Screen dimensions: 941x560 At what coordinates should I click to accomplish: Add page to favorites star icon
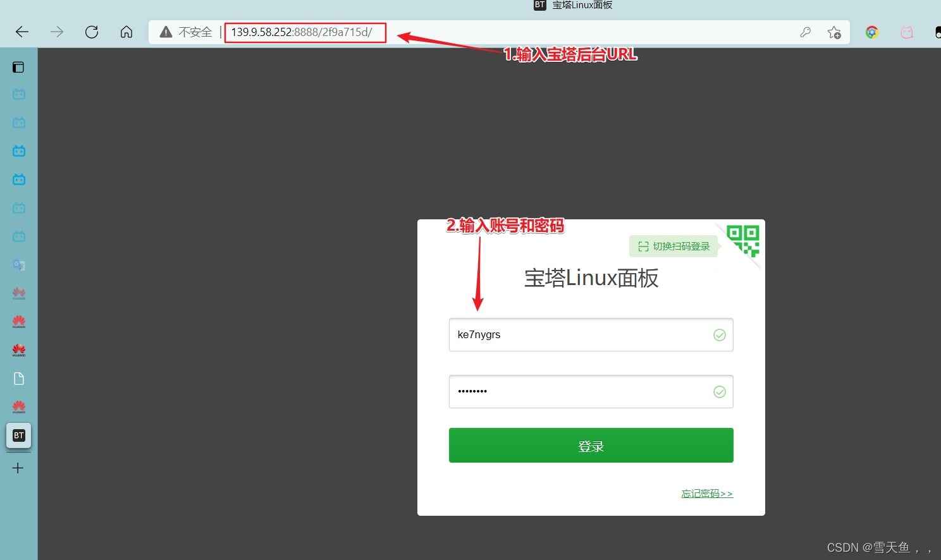click(834, 32)
